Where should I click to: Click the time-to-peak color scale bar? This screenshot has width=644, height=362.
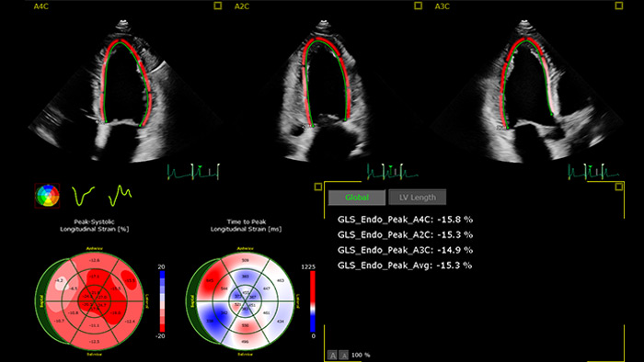point(313,301)
